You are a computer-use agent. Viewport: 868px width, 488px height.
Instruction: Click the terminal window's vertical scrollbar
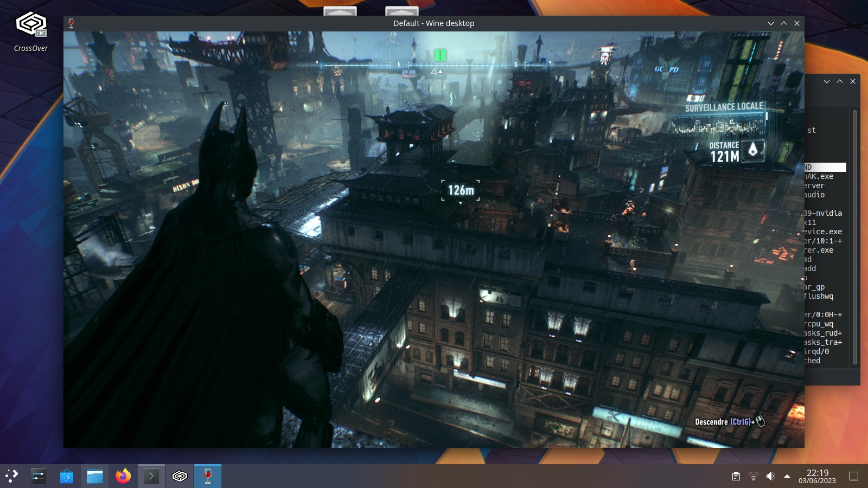[x=854, y=237]
